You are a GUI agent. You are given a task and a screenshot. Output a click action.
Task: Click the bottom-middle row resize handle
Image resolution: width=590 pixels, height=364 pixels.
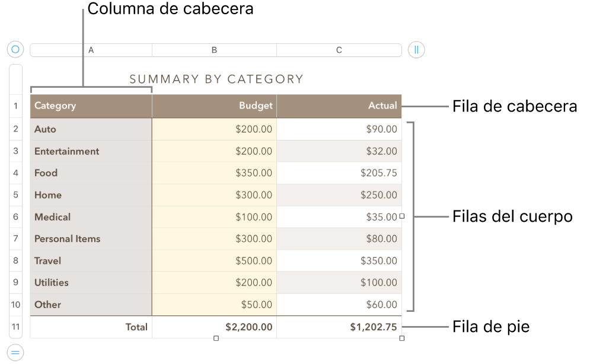click(216, 337)
